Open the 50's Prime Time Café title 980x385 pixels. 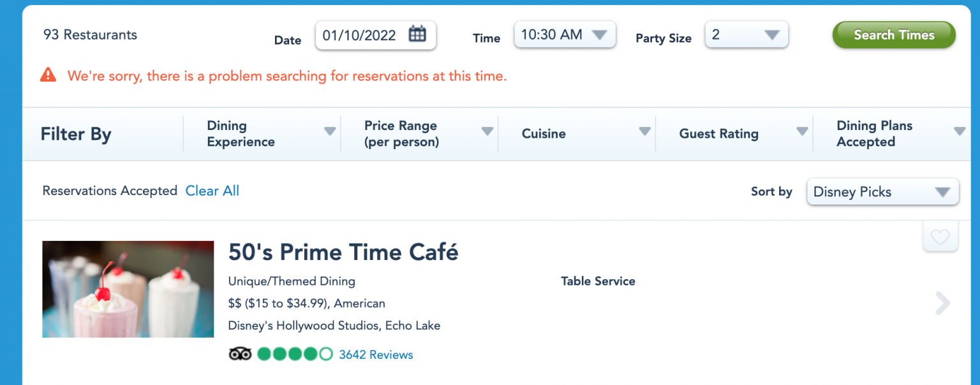point(343,252)
